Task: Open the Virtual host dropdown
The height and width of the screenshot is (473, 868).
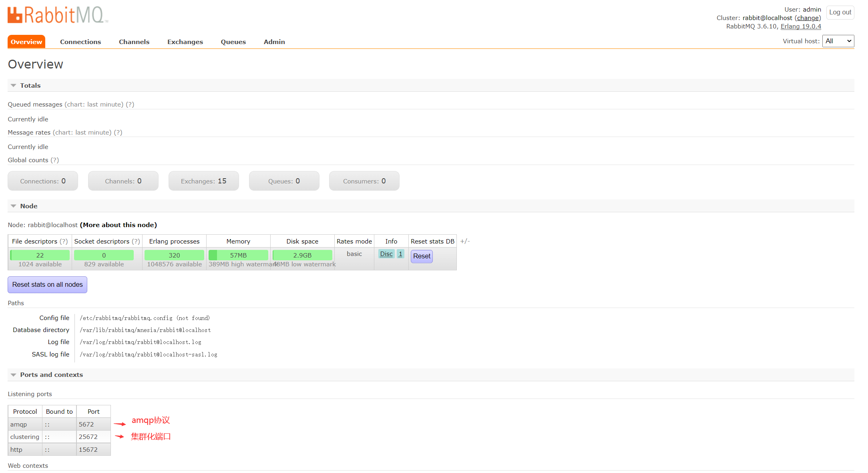Action: tap(838, 41)
